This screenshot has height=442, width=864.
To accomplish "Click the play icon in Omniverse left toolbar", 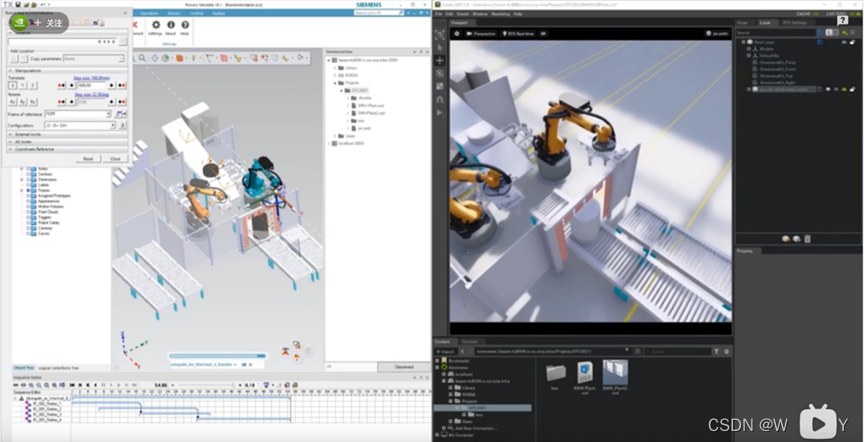I will pos(440,112).
